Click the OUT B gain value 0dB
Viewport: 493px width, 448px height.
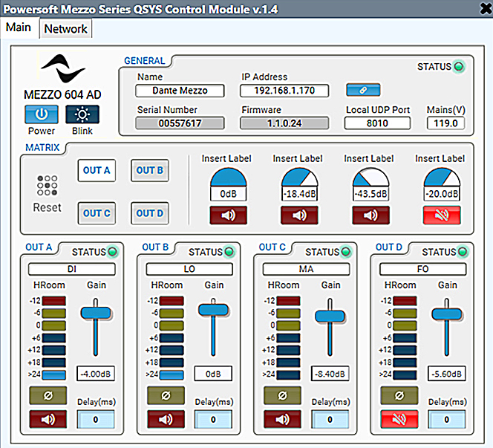tap(213, 374)
